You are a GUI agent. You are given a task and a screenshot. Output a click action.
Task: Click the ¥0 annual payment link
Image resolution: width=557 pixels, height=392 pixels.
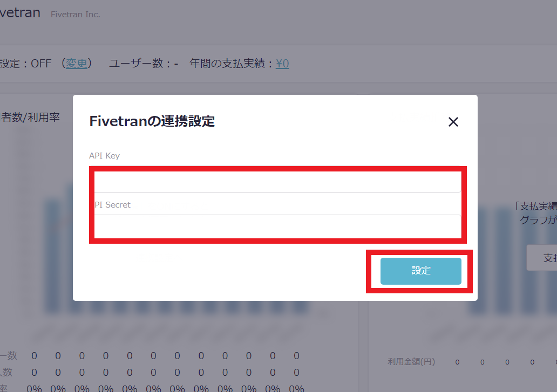[282, 64]
